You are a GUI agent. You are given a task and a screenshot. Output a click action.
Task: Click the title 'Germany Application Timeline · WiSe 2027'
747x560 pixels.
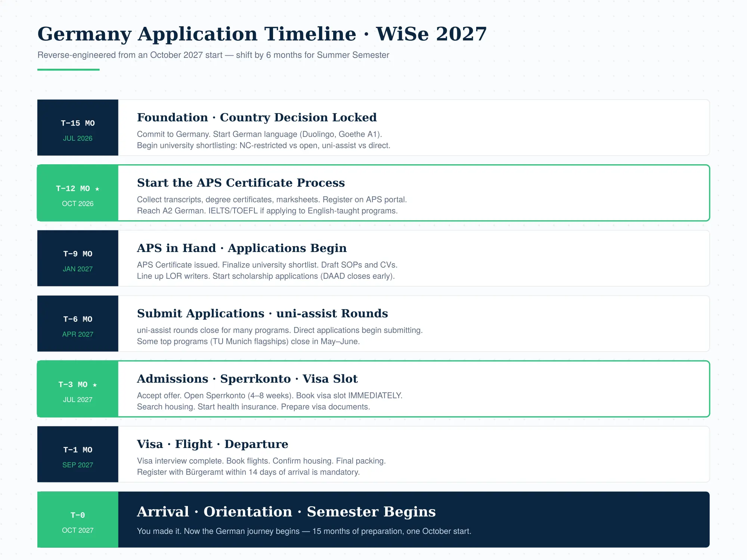[262, 34]
